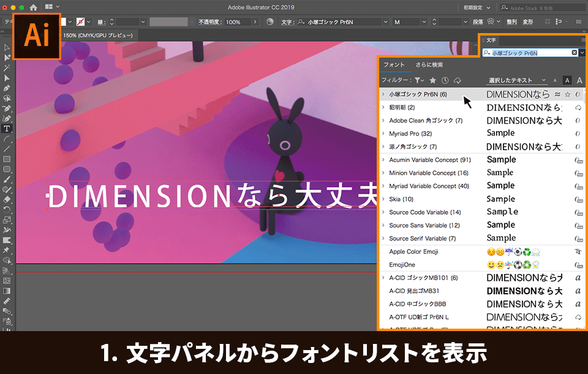Select the Puppet Warp pin tool
The width and height of the screenshot is (588, 374).
point(6,251)
